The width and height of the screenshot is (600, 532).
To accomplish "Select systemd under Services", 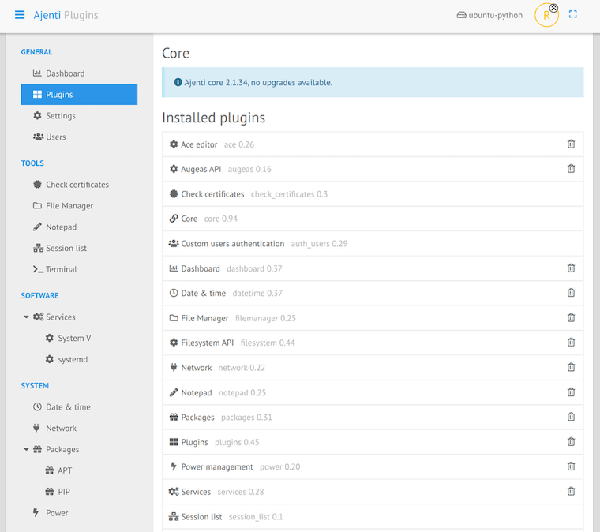I will point(73,359).
